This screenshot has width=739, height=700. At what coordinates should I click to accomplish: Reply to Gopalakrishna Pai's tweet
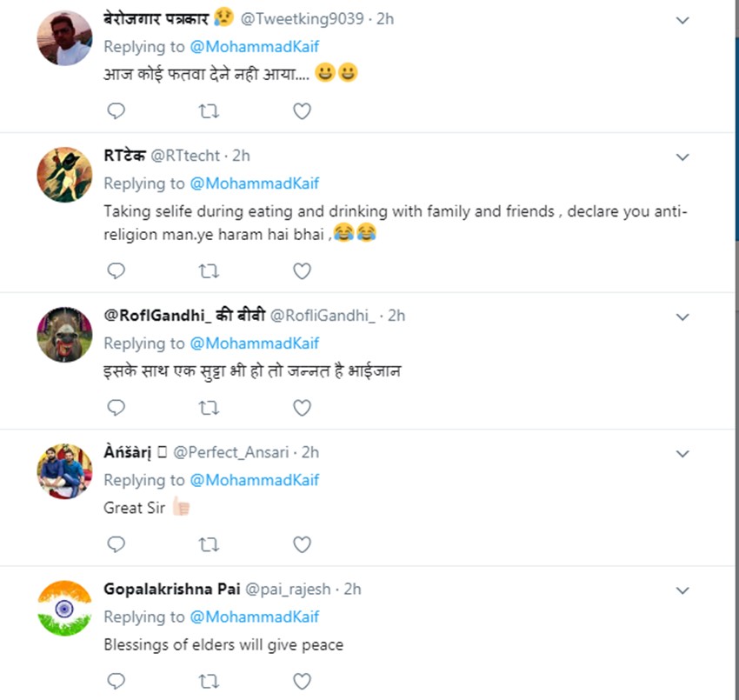point(116,680)
